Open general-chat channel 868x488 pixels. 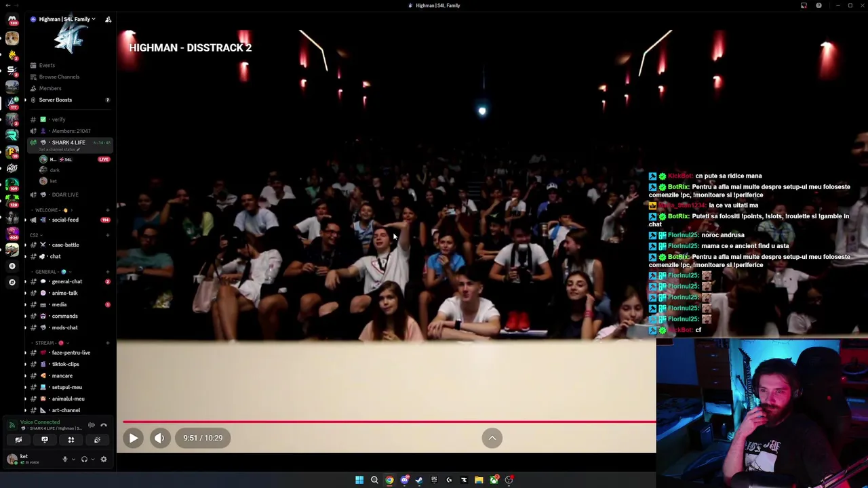[70, 281]
